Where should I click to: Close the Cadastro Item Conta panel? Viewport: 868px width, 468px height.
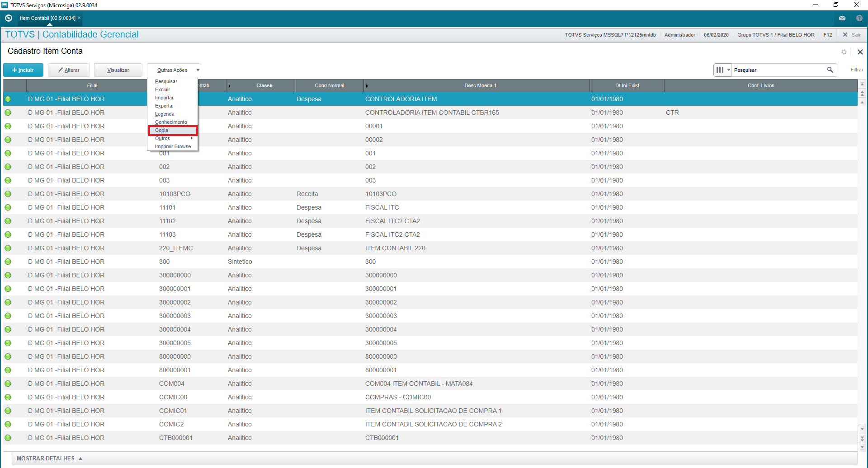tap(860, 52)
